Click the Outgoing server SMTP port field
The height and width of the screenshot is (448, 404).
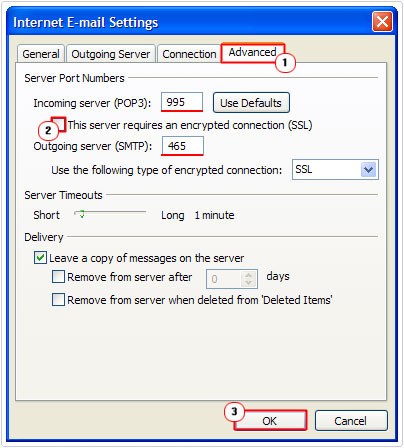182,146
